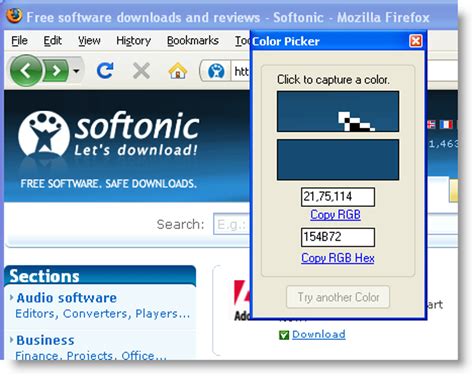Click the Copy RGB Hex link
The height and width of the screenshot is (376, 474).
(x=338, y=258)
